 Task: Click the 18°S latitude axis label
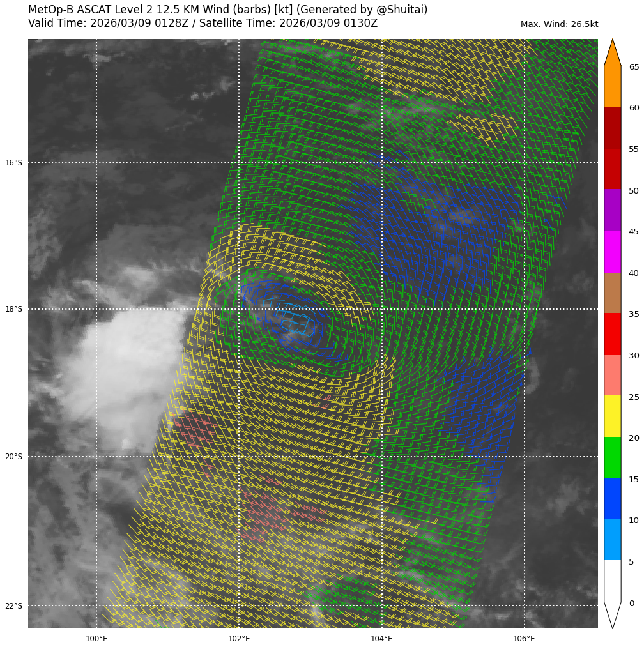point(13,309)
